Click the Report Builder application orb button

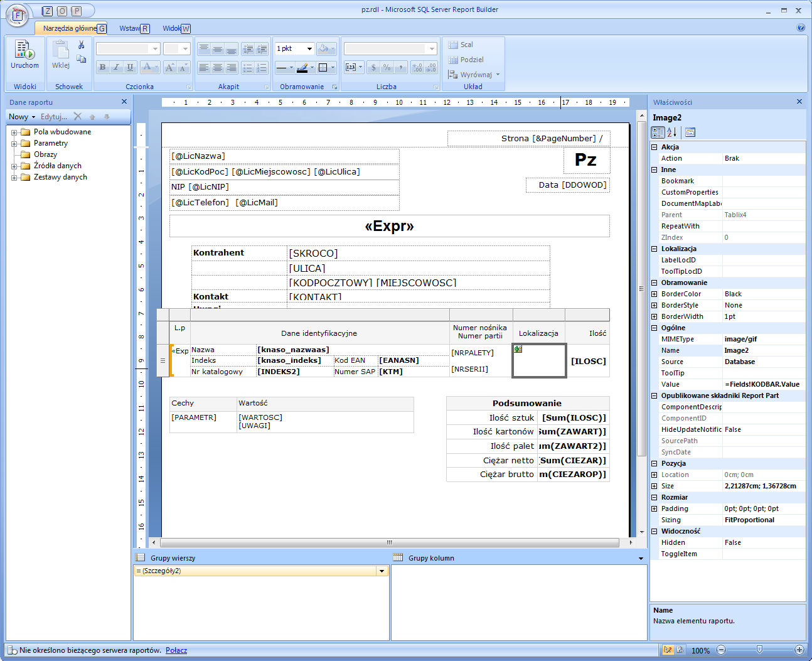click(17, 16)
